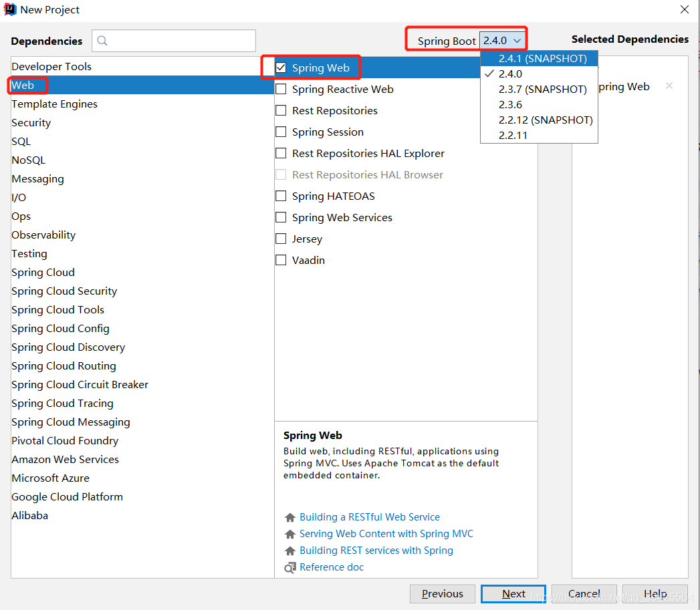Select the Google Cloud Platform category
The height and width of the screenshot is (610, 700).
pos(142,497)
